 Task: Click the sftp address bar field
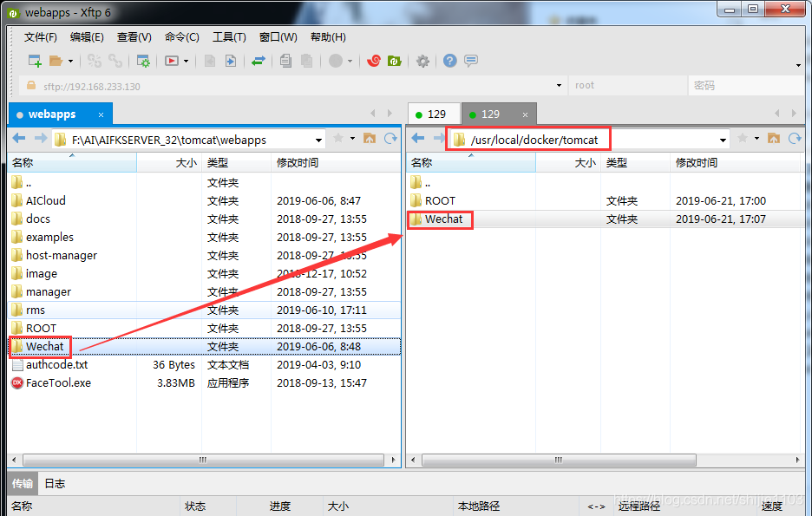pos(292,85)
